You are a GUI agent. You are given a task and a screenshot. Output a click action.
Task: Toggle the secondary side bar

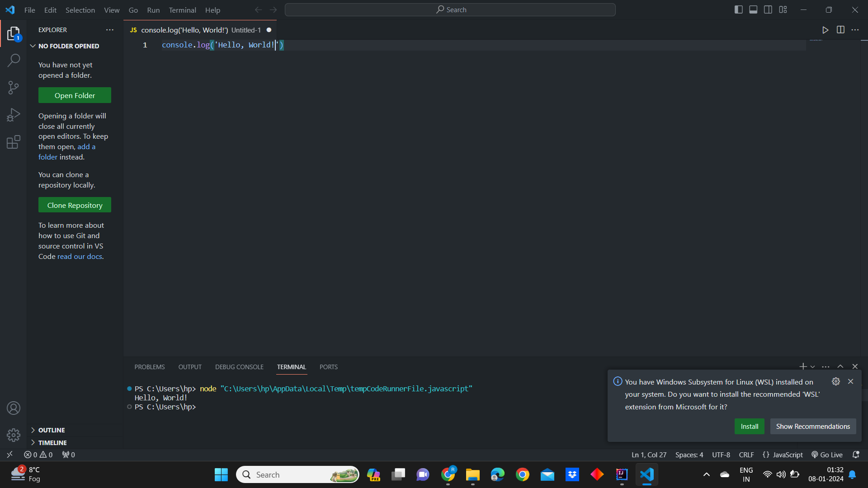pyautogui.click(x=768, y=9)
